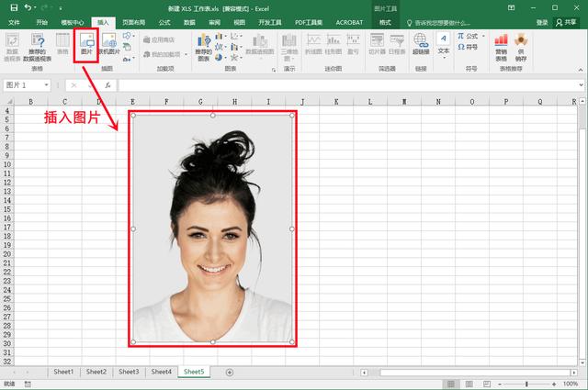
Task: Add a new sheet with plus button
Action: [229, 372]
